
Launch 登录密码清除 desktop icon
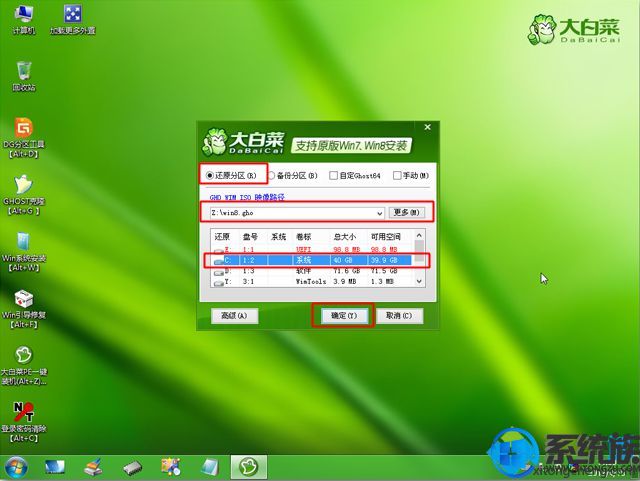tap(24, 422)
